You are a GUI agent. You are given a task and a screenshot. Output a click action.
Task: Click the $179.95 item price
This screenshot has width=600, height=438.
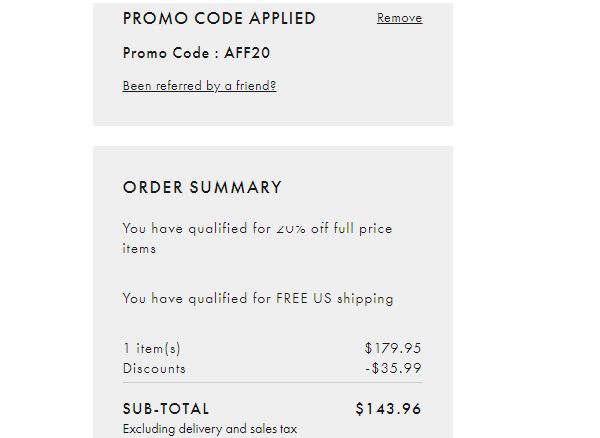(x=393, y=348)
